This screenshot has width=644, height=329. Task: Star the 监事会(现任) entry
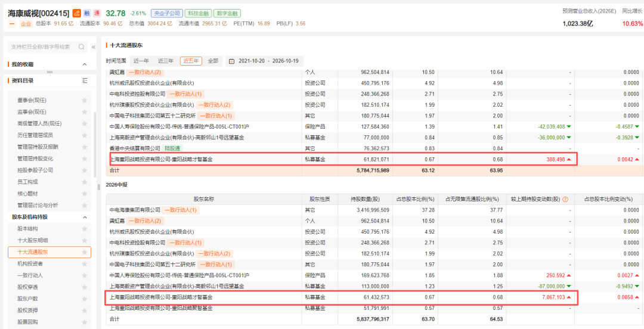(85, 111)
